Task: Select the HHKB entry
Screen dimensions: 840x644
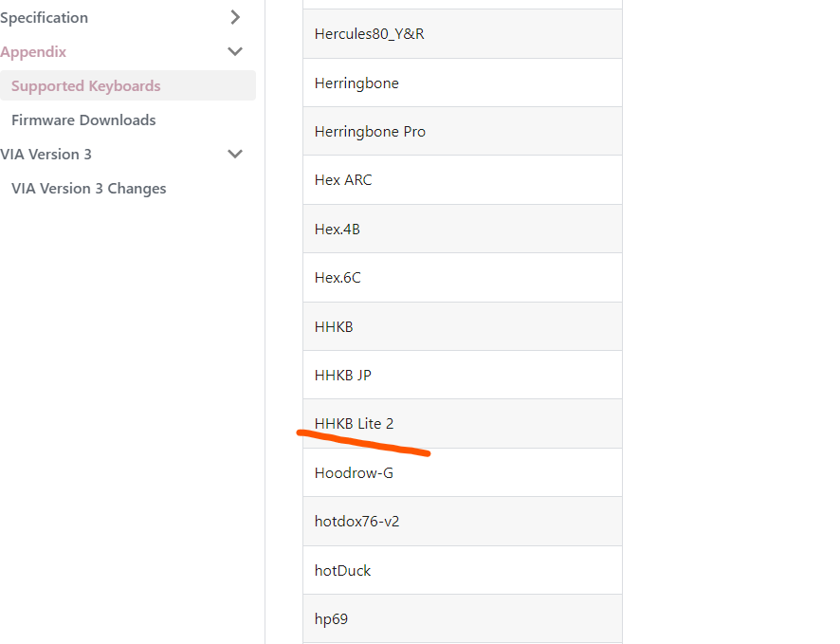Action: tap(463, 326)
